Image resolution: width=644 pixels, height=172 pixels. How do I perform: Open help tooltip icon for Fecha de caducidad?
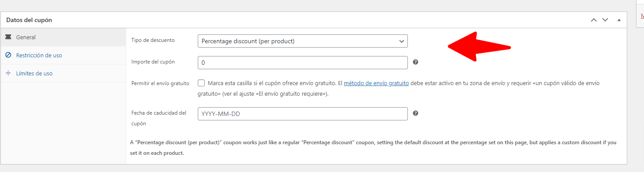pos(415,113)
